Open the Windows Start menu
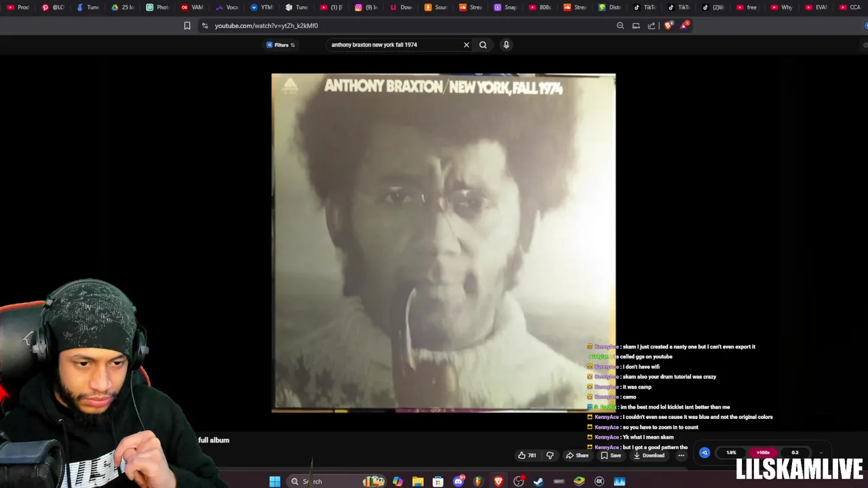868x488 pixels. click(x=275, y=481)
